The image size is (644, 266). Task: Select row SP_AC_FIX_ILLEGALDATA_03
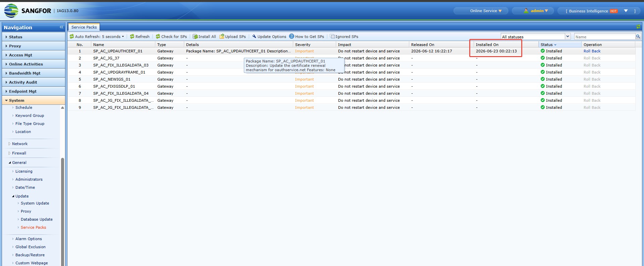pyautogui.click(x=351, y=65)
